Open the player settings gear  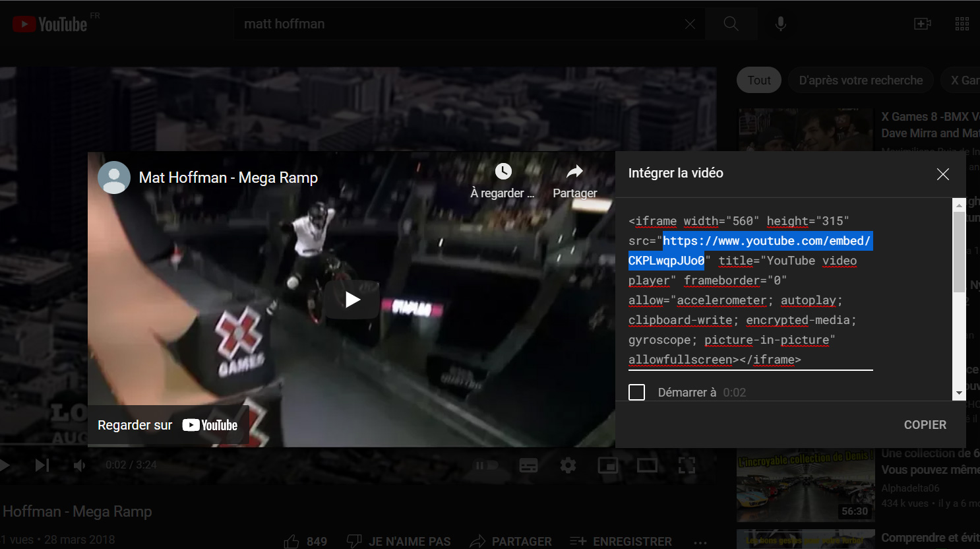click(568, 466)
